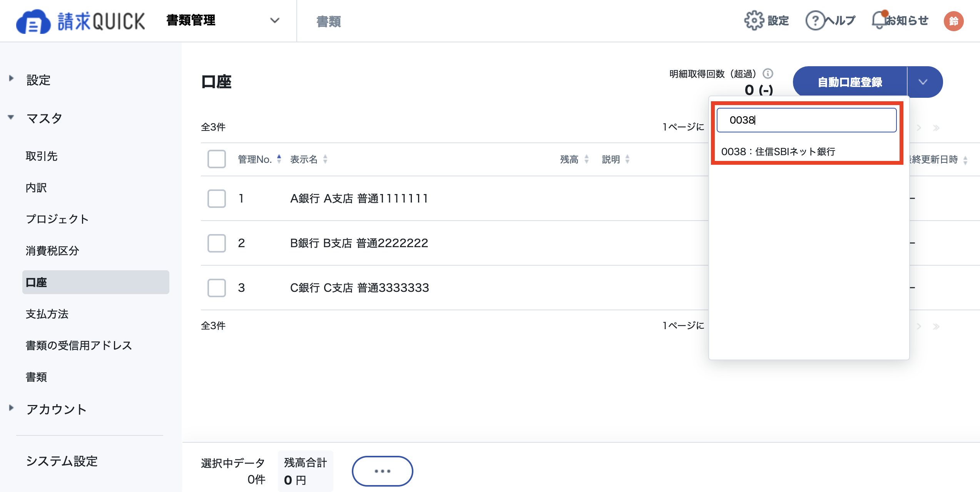Viewport: 980px width, 492px height.
Task: Go to next page arrow in top pager
Action: [919, 127]
